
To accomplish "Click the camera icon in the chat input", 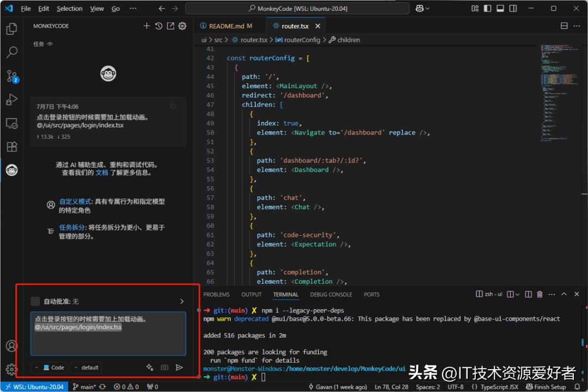I will [164, 367].
